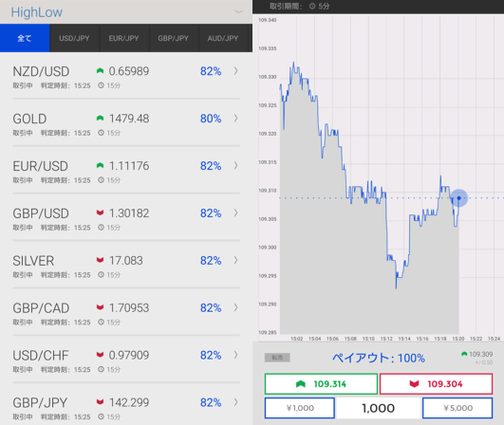The width and height of the screenshot is (504, 425).
Task: Switch to the USD/JPY tab
Action: pyautogui.click(x=74, y=38)
